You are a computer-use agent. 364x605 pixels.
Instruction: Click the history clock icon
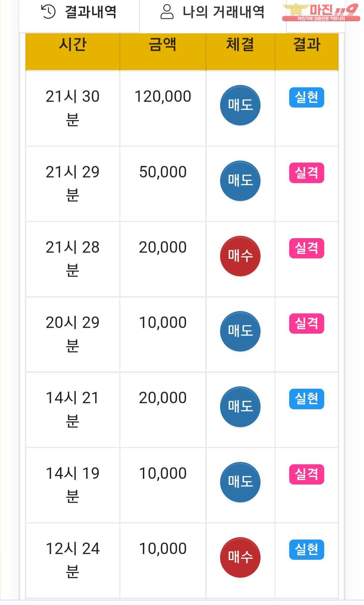point(48,12)
